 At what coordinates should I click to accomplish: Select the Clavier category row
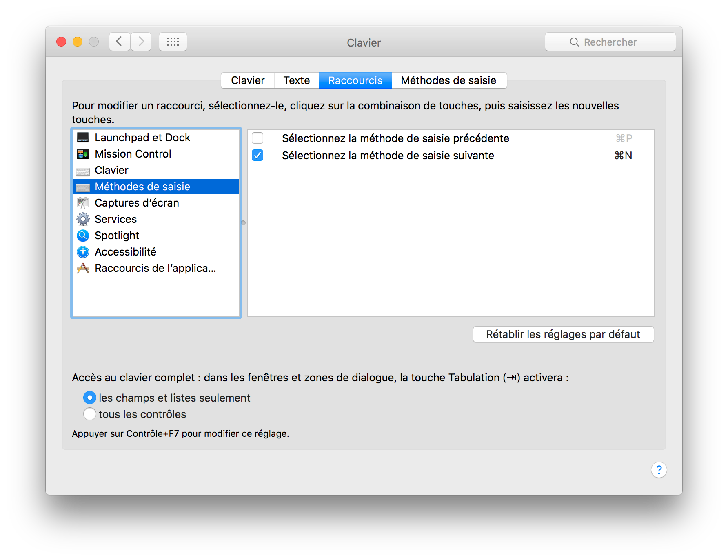pyautogui.click(x=156, y=170)
